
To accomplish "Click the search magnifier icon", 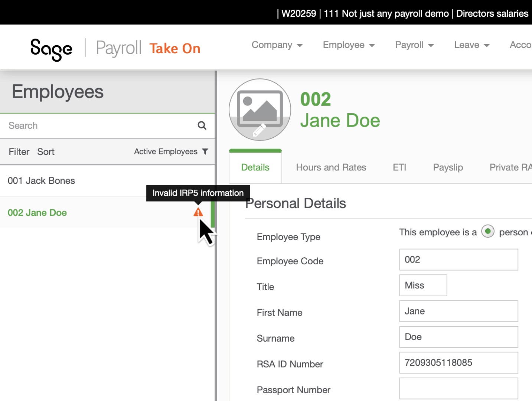I will [x=202, y=125].
